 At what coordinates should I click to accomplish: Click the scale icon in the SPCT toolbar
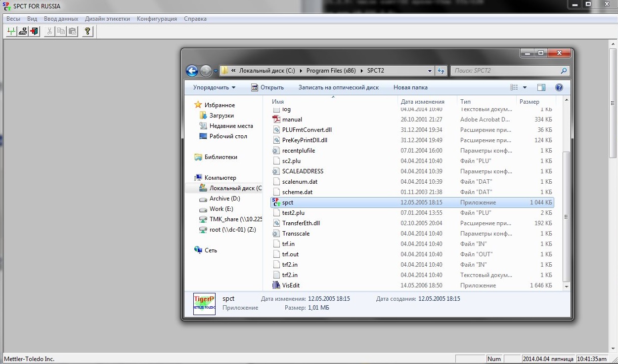(23, 32)
